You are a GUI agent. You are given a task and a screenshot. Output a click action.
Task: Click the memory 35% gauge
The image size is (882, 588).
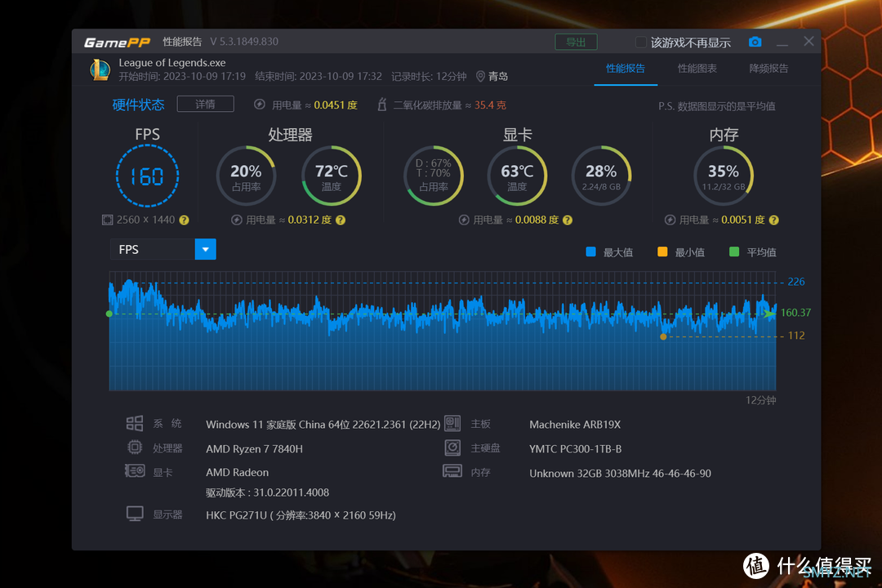point(724,176)
